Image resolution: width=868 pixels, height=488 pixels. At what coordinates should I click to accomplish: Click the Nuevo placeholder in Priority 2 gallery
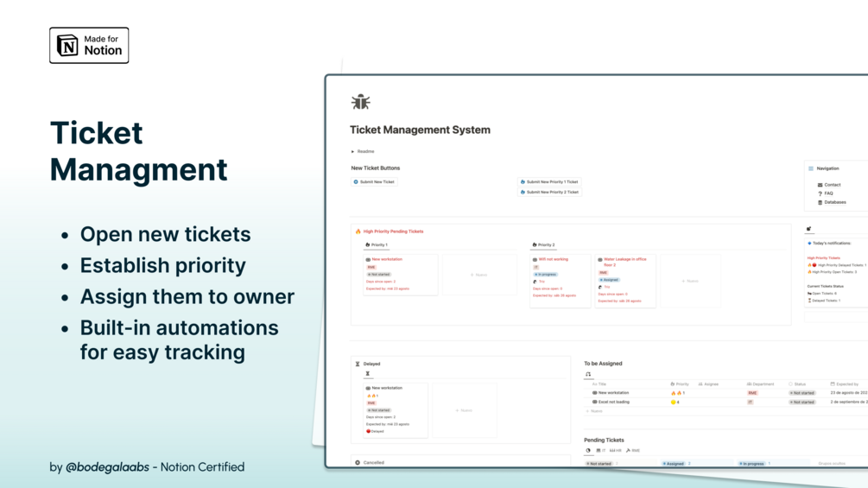click(x=690, y=281)
